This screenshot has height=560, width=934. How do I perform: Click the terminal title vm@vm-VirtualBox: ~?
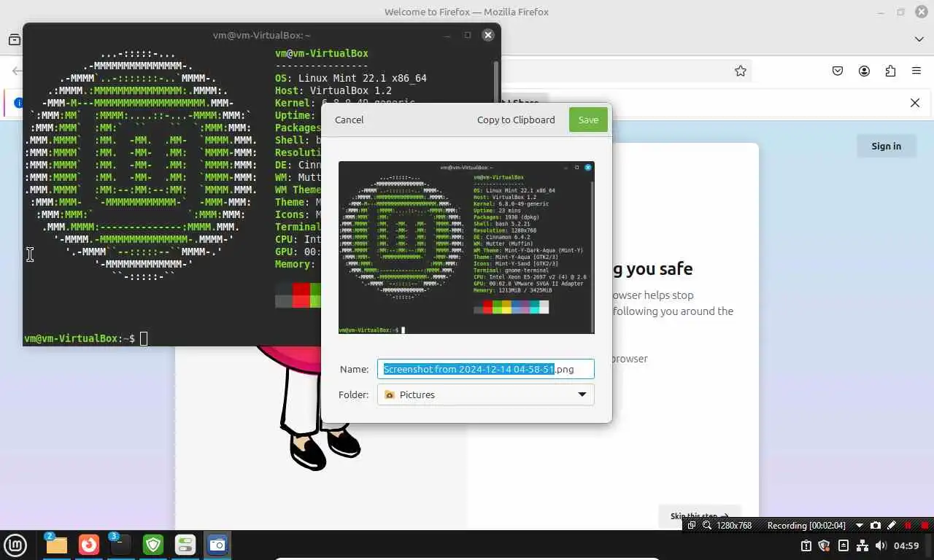(x=262, y=35)
